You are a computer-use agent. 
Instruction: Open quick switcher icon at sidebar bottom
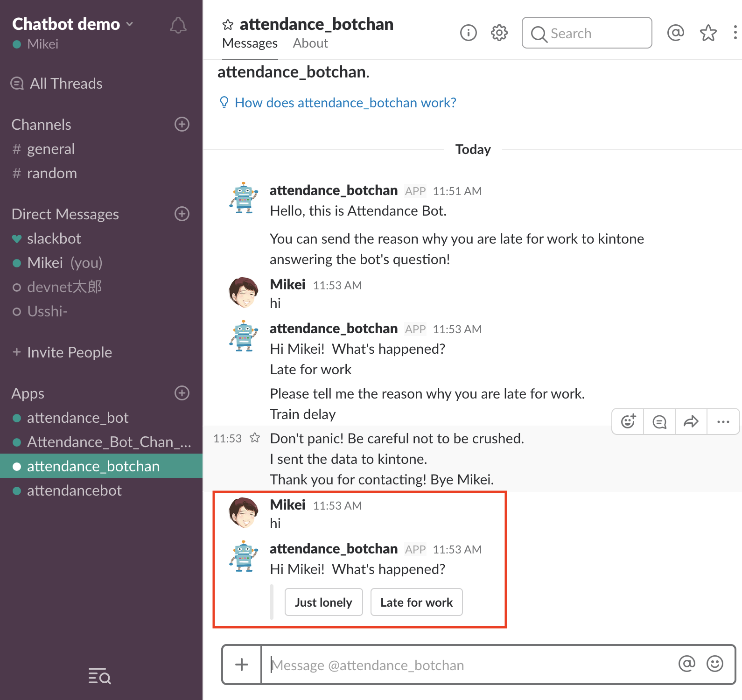click(x=99, y=676)
